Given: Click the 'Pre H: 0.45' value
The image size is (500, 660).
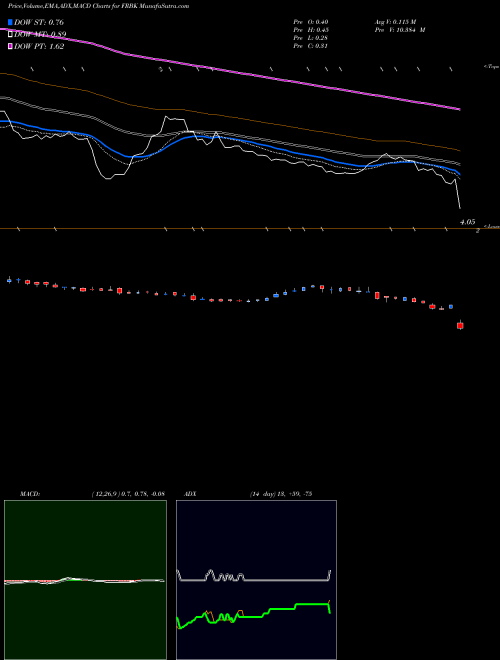Looking at the screenshot, I should pos(311,30).
